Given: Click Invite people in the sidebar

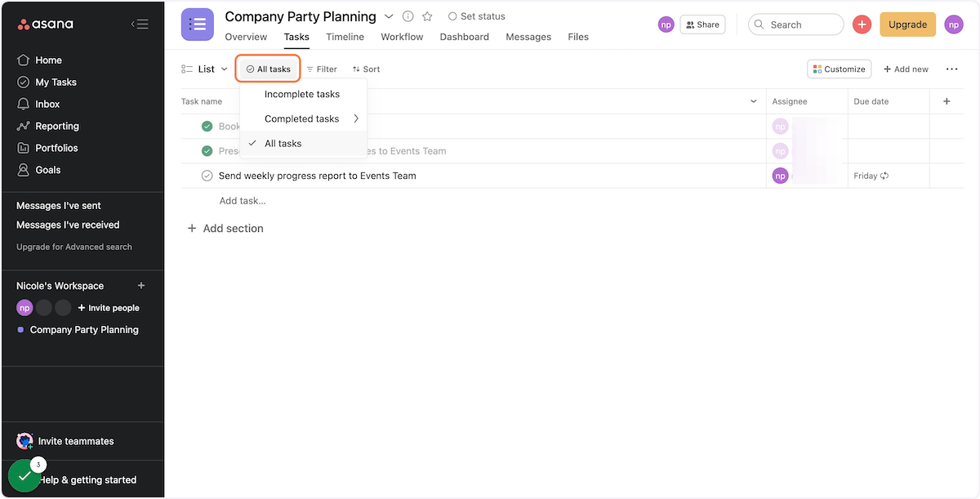Looking at the screenshot, I should point(109,308).
